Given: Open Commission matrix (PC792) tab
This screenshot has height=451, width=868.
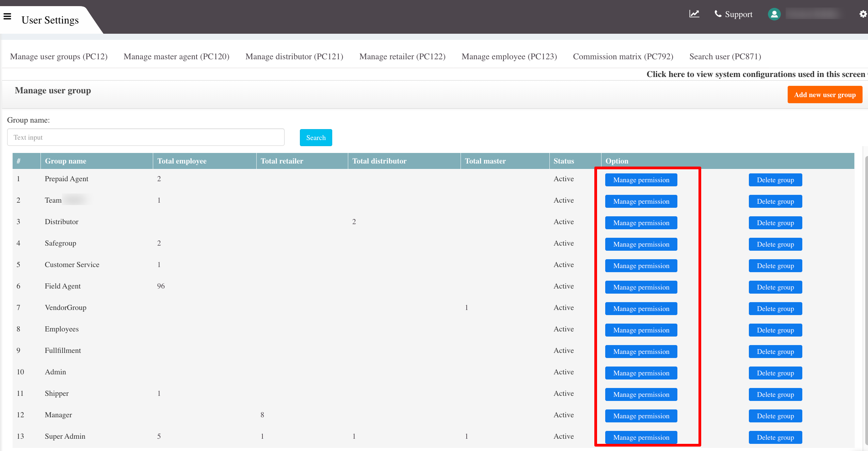Looking at the screenshot, I should click(623, 57).
